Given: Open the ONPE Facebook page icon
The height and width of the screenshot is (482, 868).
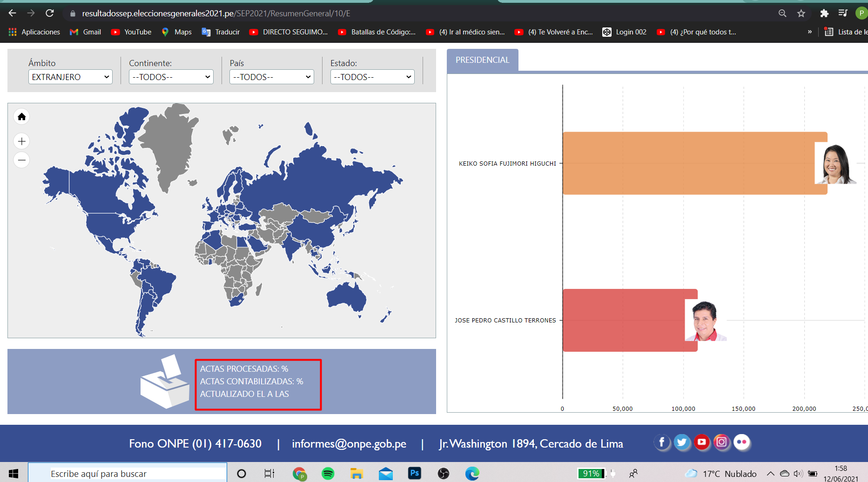Looking at the screenshot, I should pyautogui.click(x=662, y=442).
